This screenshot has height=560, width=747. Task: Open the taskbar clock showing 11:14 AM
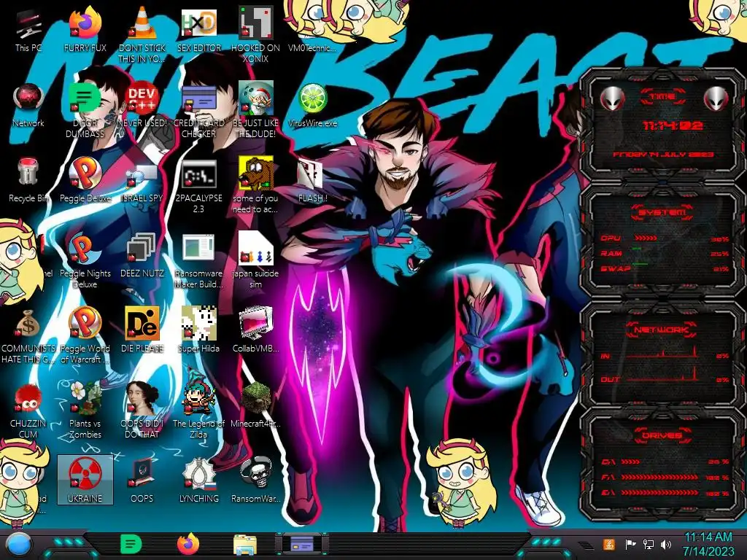[708, 544]
